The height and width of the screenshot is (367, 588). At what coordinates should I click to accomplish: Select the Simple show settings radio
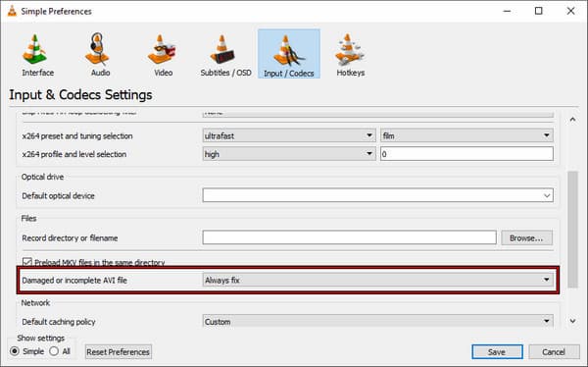point(15,351)
